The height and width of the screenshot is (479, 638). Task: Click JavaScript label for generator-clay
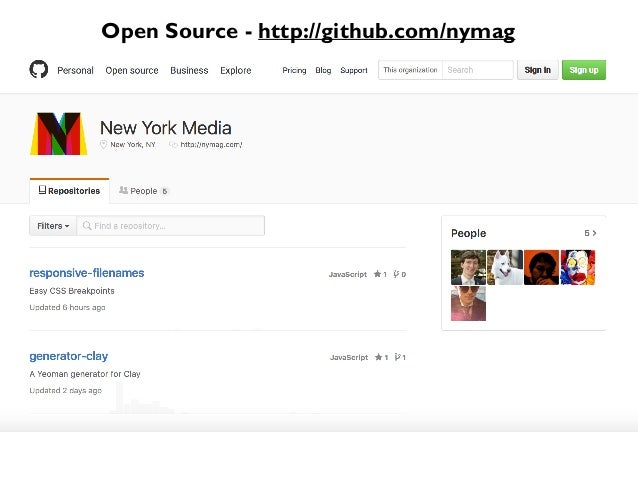tap(349, 357)
